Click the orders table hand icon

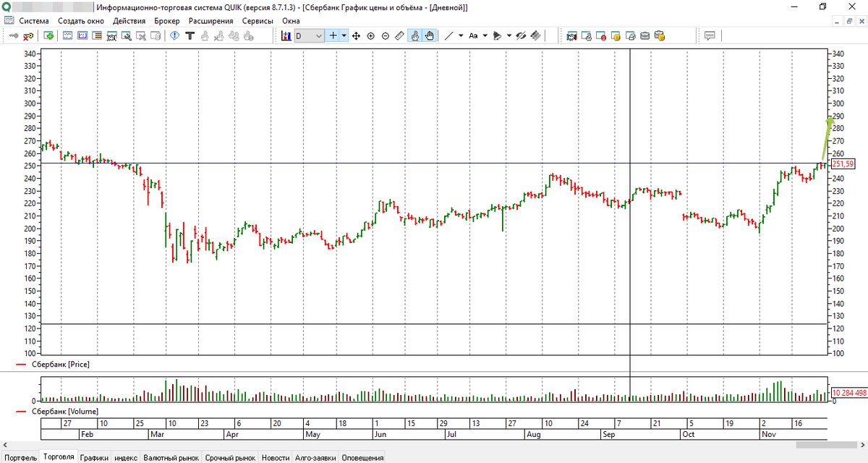click(587, 36)
